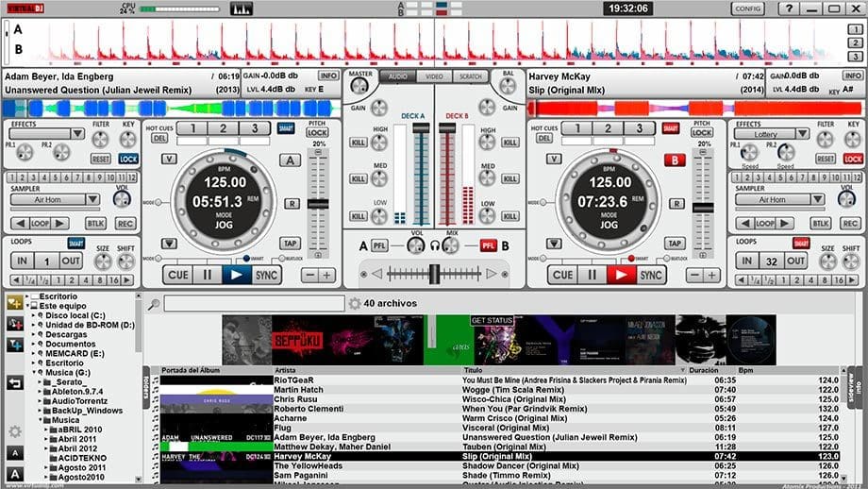This screenshot has height=489, width=868.
Task: Toggle deck A pitch LOCK button
Action: coord(317,133)
